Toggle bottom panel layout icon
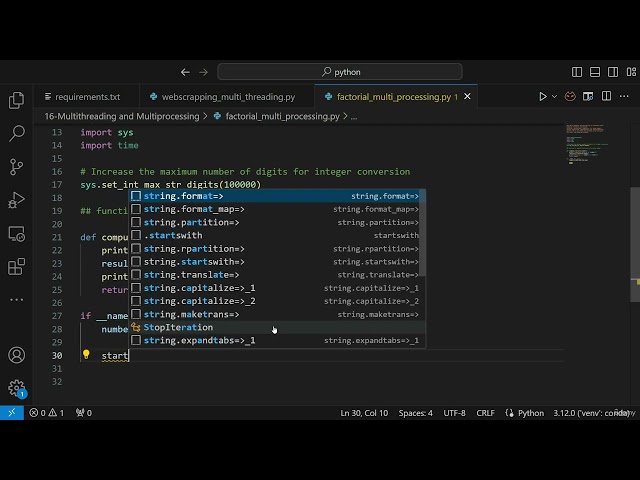Screen dimensions: 640x480 (595, 72)
